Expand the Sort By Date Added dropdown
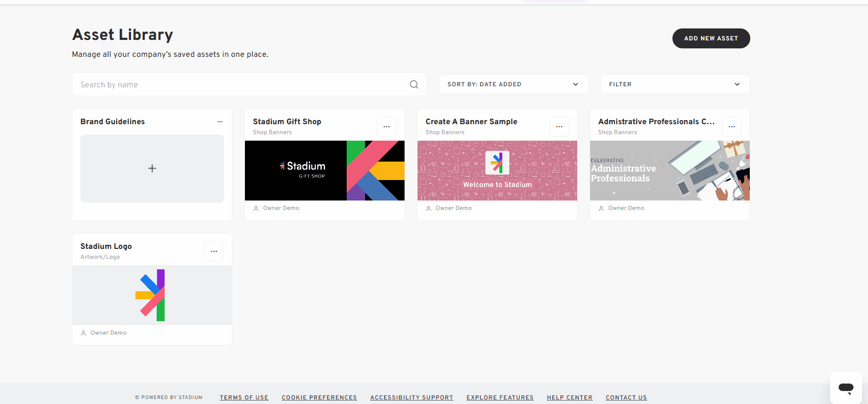Viewport: 868px width, 404px height. (513, 84)
